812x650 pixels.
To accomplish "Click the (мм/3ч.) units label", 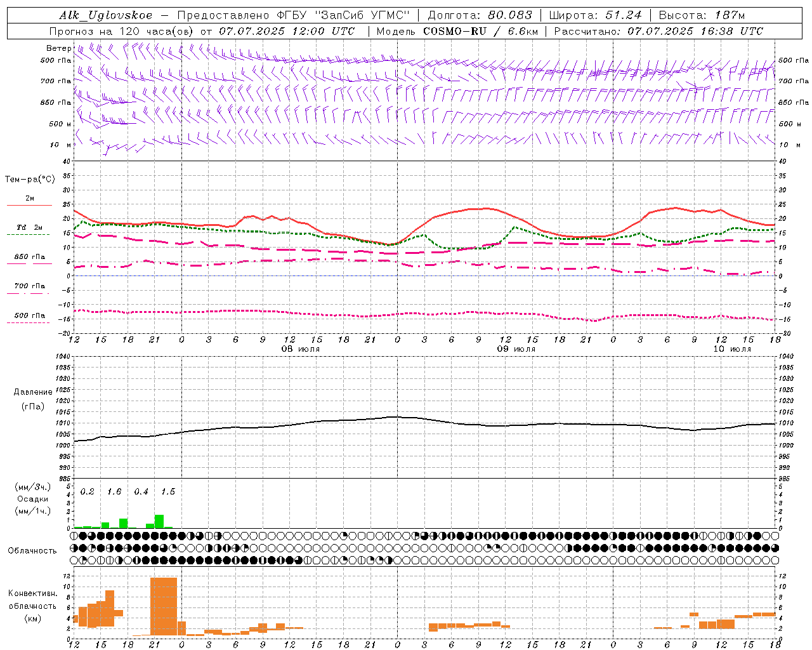I will pyautogui.click(x=32, y=487).
